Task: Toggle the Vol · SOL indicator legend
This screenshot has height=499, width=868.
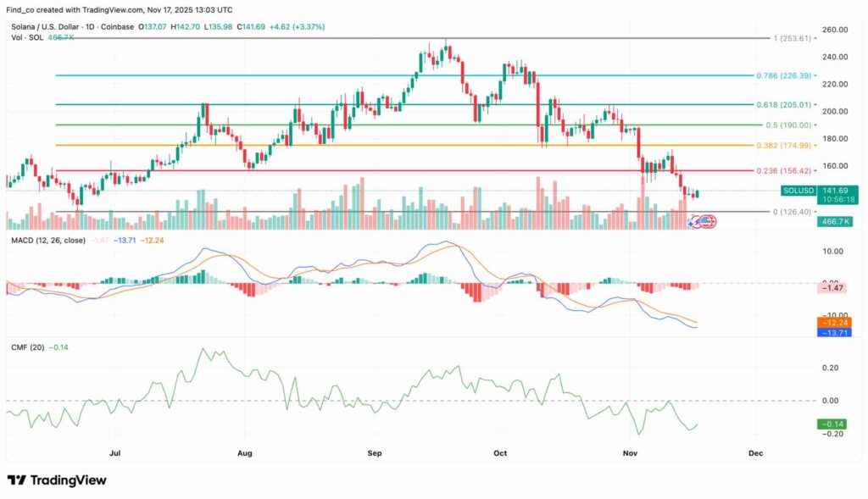Action: tap(25, 37)
